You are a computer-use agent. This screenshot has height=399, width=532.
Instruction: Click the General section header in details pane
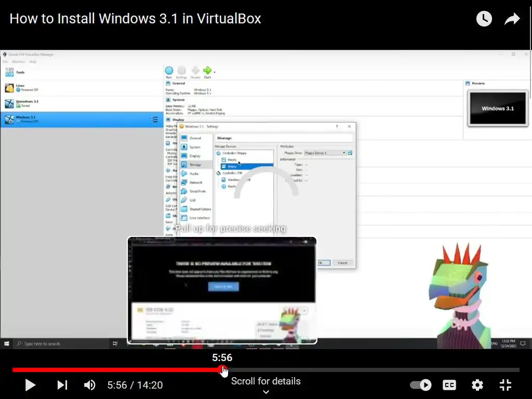[179, 83]
